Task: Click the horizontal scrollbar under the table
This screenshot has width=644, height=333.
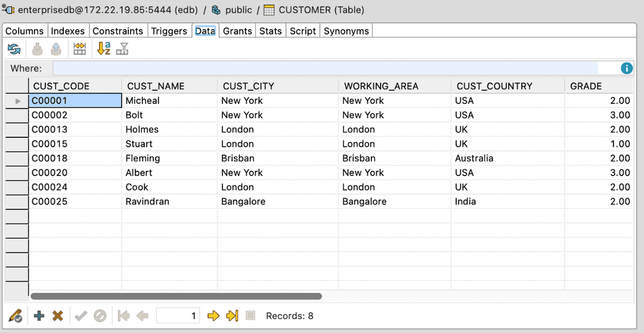Action: point(176,296)
